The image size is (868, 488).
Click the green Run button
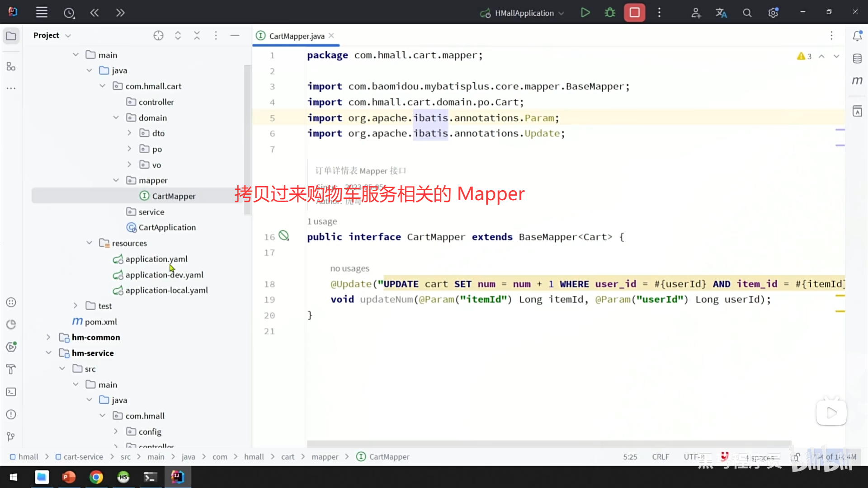(585, 13)
